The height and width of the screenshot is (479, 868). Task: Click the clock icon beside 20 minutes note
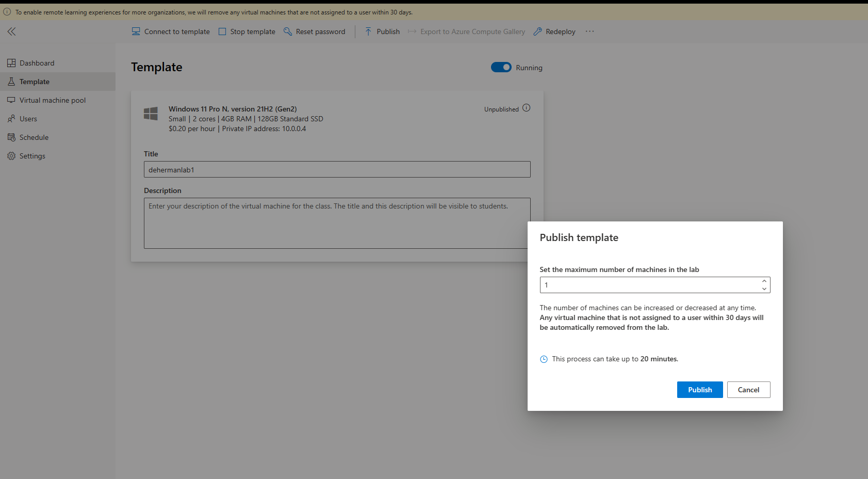click(544, 359)
